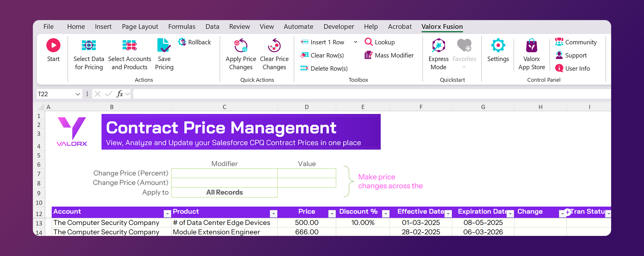Open the Price column filter dropdown
This screenshot has width=644, height=256.
point(332,214)
